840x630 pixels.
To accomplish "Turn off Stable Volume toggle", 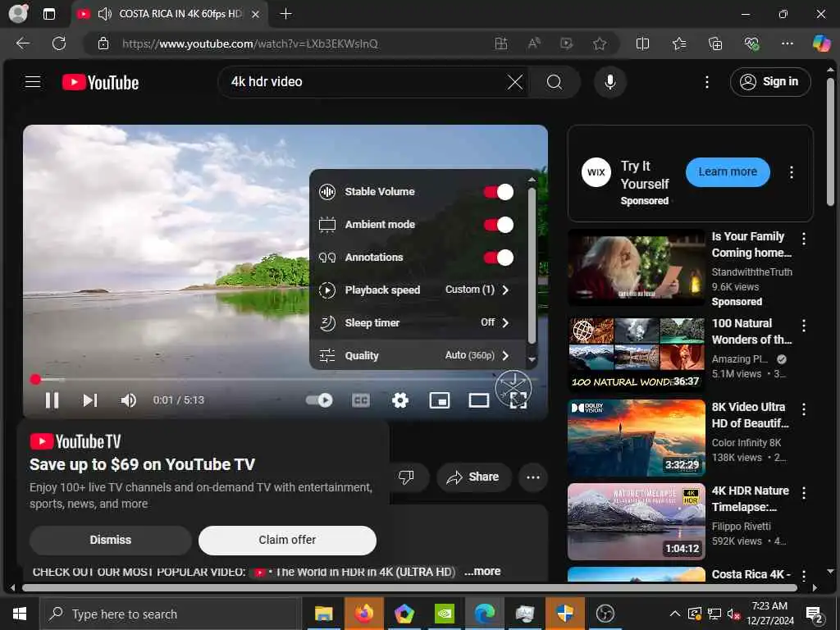I will coord(498,192).
